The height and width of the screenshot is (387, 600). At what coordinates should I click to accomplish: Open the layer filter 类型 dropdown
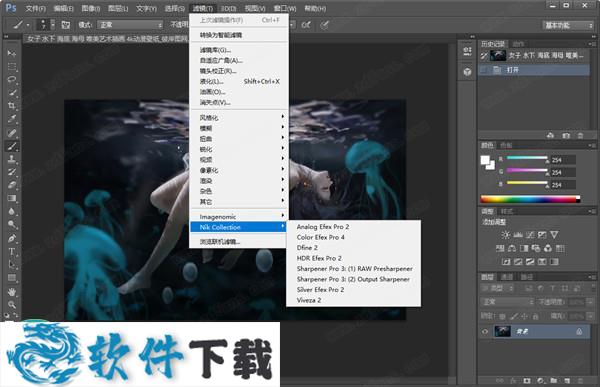[497, 288]
